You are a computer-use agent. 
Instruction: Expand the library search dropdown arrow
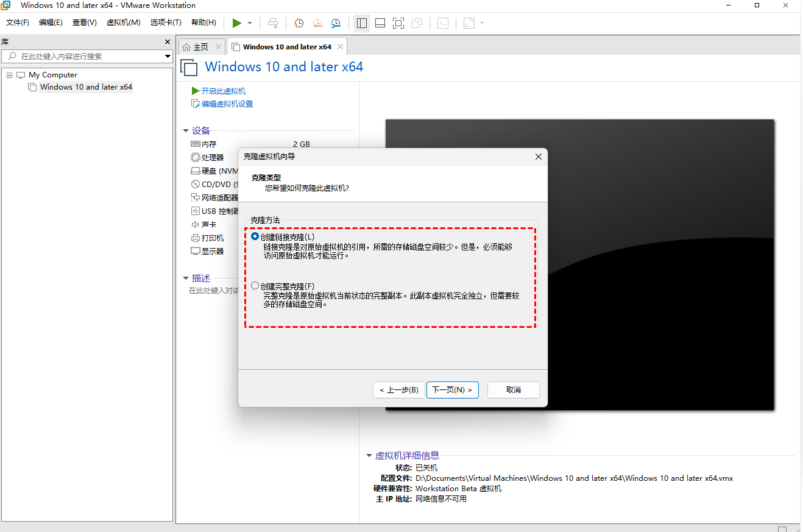(168, 57)
